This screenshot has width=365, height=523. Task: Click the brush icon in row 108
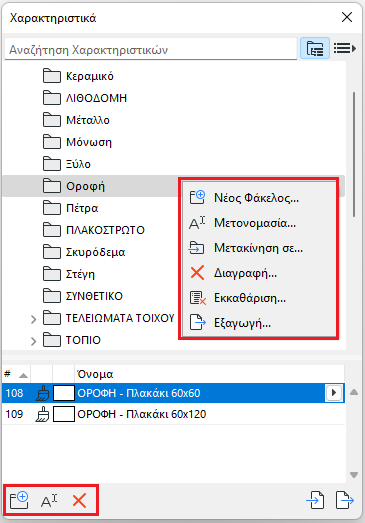coord(42,393)
